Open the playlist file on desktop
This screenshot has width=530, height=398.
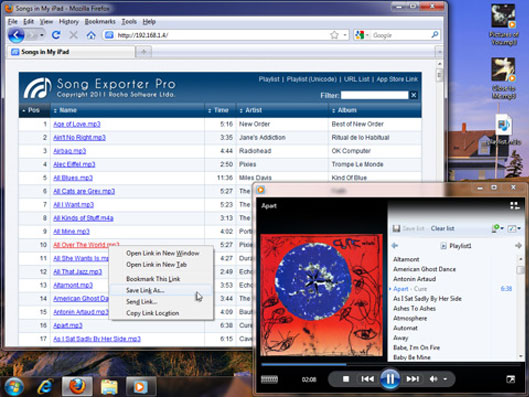click(503, 130)
